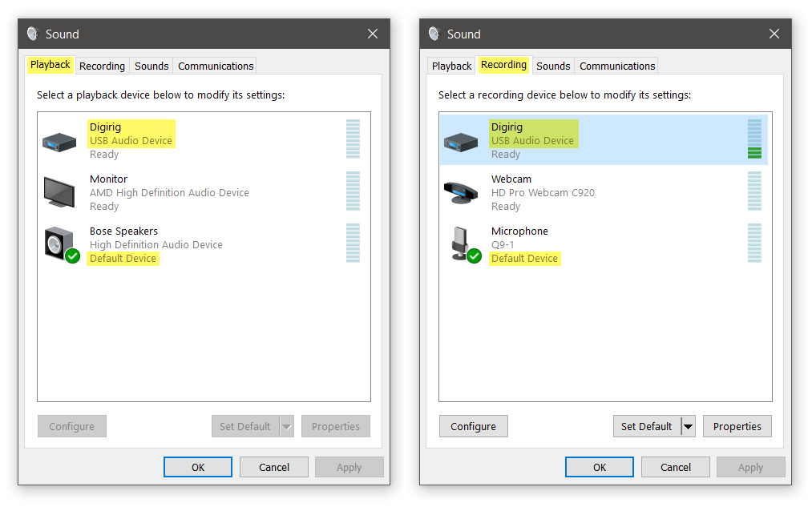Click the Digirig playback level meter
Viewport: 812px width, 507px height.
pyautogui.click(x=353, y=139)
